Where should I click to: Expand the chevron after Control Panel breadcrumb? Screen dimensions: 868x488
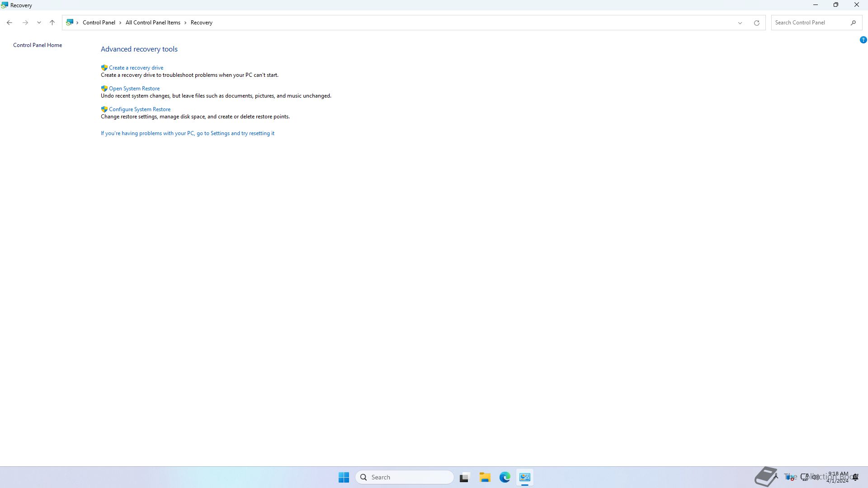pyautogui.click(x=120, y=23)
